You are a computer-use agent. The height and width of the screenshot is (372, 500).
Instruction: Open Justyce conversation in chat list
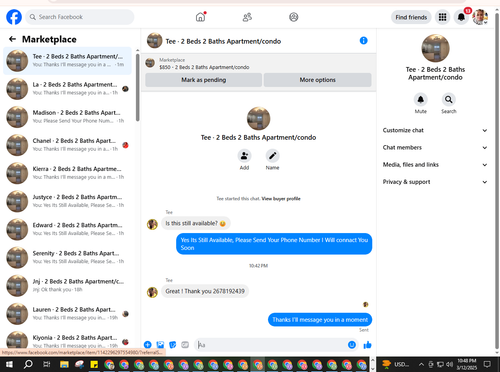(x=68, y=201)
